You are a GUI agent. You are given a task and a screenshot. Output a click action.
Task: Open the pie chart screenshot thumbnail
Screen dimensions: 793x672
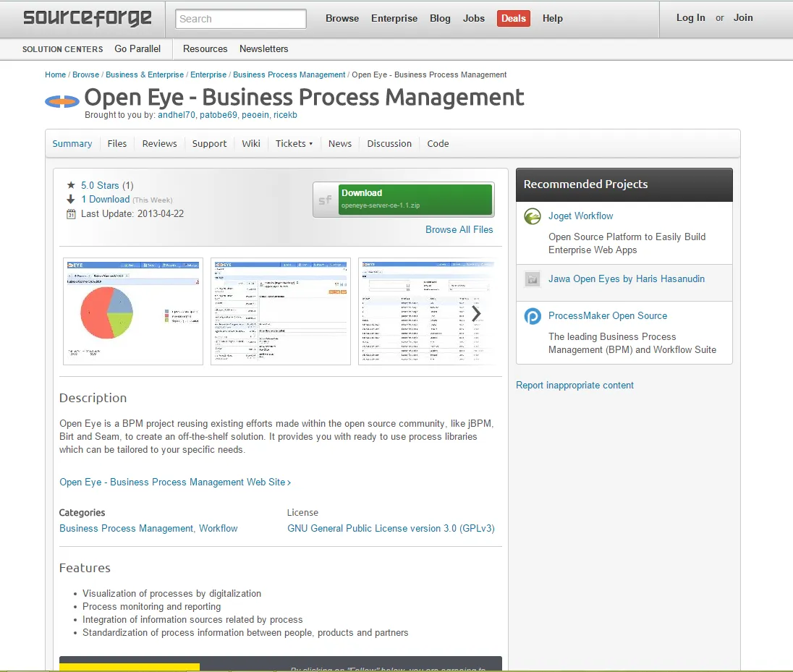click(x=133, y=312)
